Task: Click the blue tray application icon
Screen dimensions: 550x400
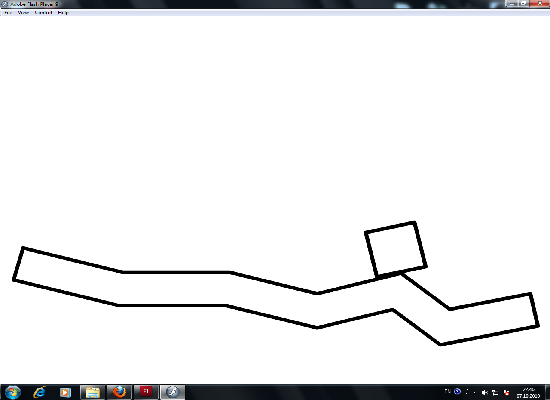Action: coord(457,391)
